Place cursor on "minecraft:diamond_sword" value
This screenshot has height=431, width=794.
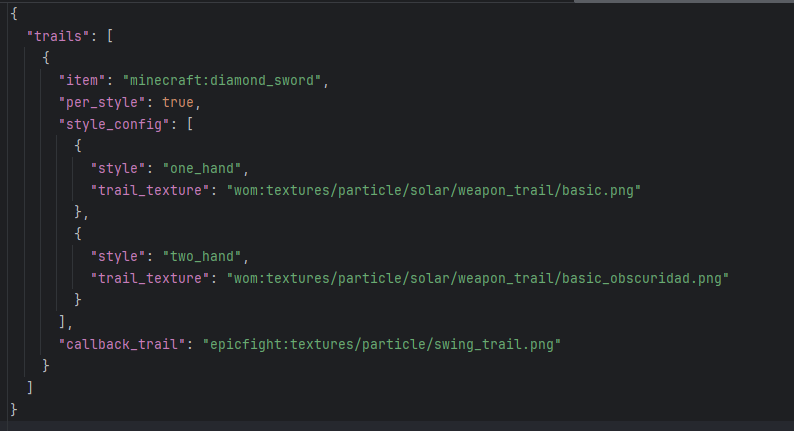click(225, 81)
